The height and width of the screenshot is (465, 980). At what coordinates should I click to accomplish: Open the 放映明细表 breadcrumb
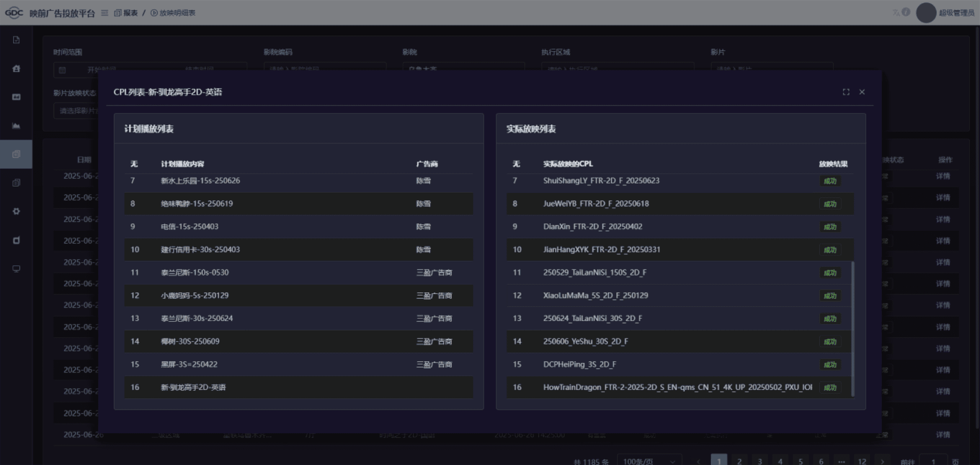(x=173, y=13)
